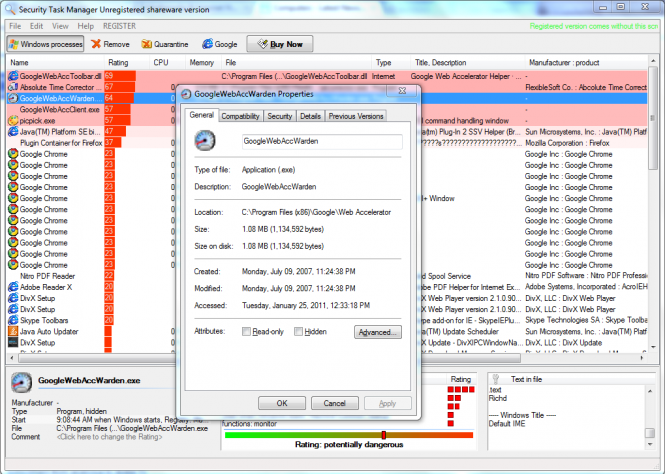
Task: Click Text in file scrollbar up arrow
Action: 650,391
